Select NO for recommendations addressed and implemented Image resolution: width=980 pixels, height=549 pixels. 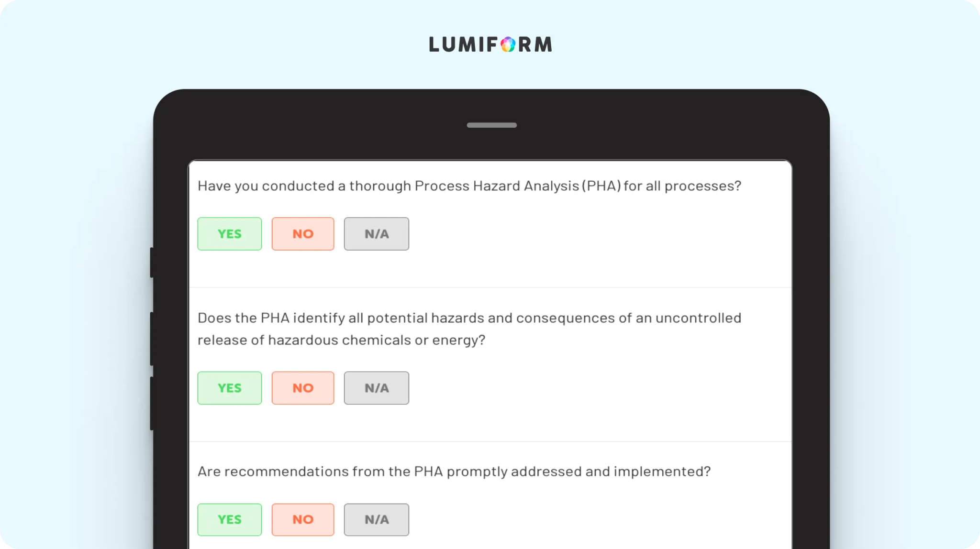coord(303,519)
